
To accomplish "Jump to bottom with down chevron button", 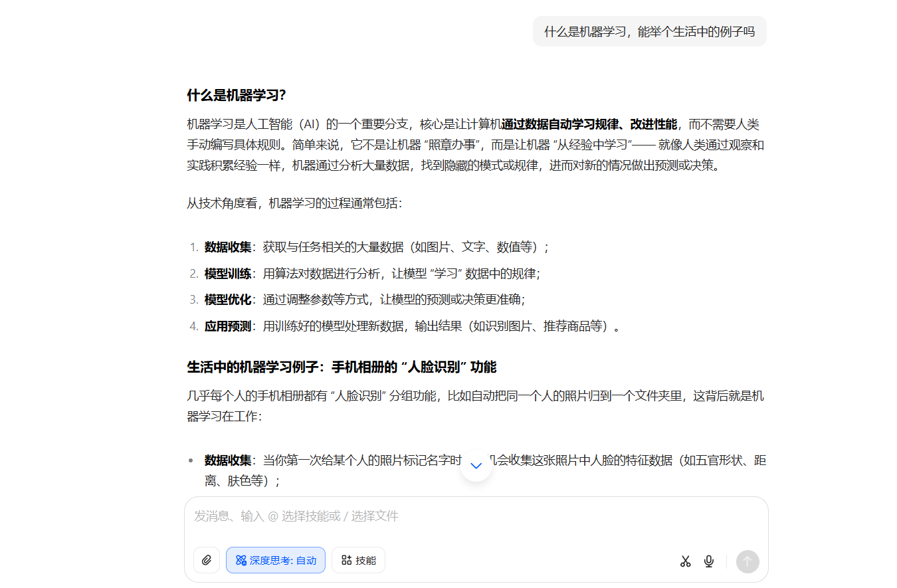I will click(476, 465).
